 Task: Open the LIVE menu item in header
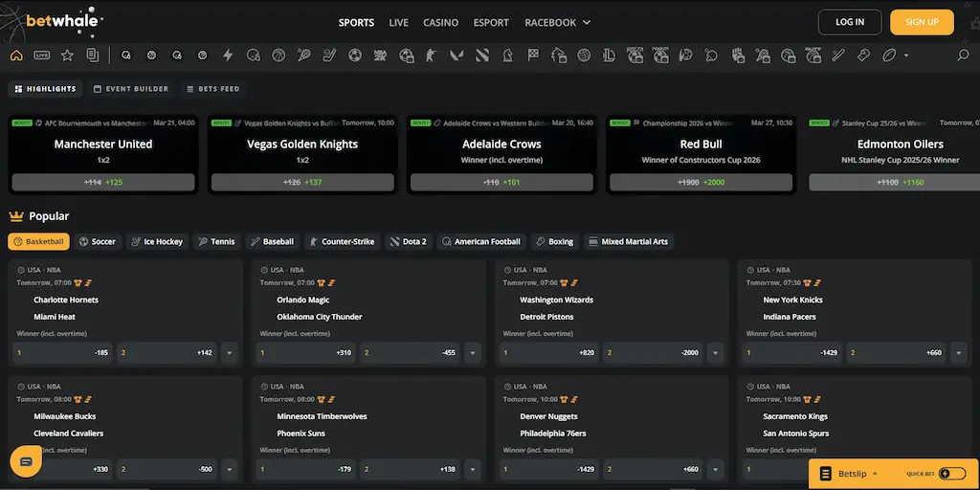(x=399, y=23)
